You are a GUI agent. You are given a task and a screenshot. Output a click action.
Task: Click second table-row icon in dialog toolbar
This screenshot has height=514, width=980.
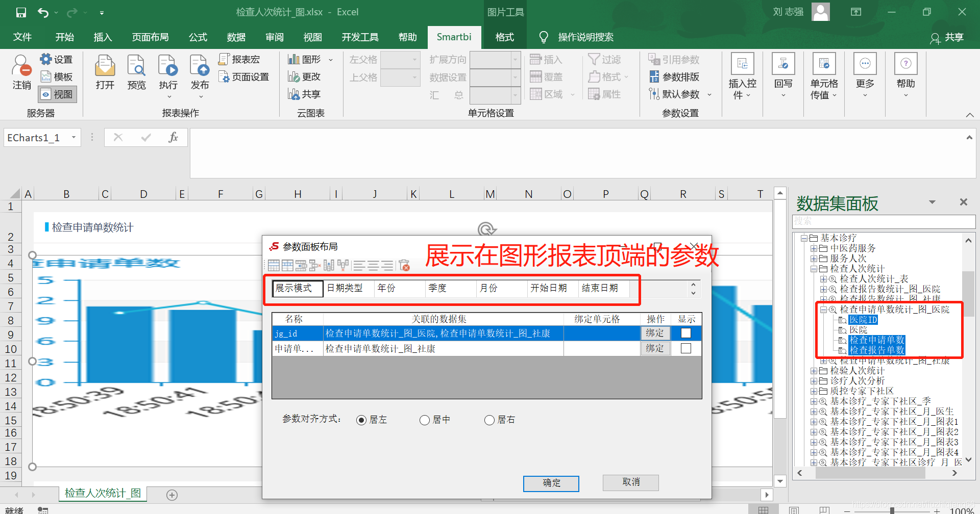(287, 265)
